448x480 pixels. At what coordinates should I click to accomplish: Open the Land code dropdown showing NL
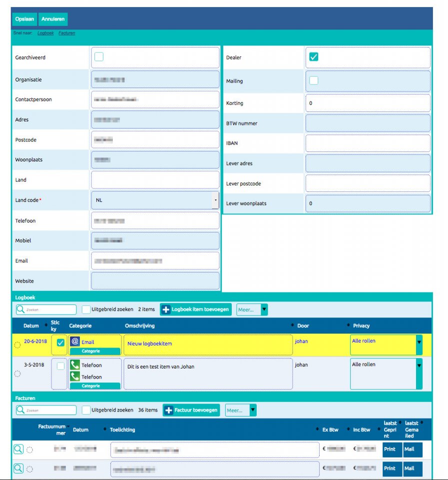[155, 200]
